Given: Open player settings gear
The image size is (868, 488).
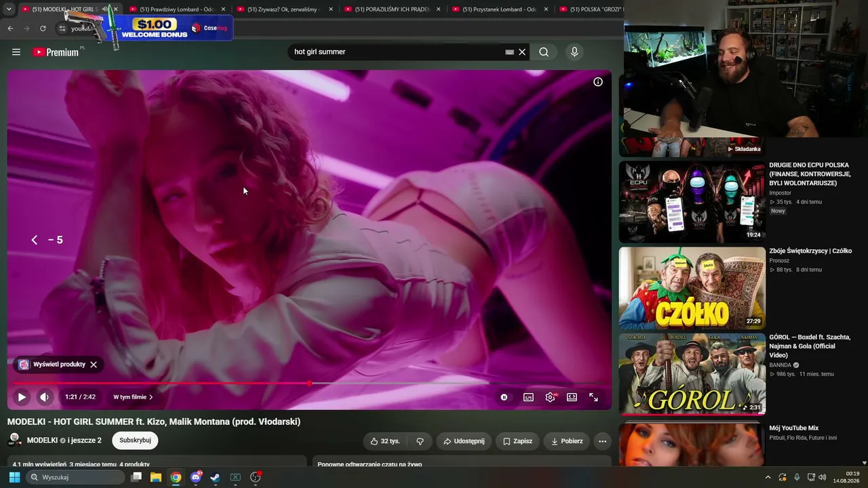Looking at the screenshot, I should pyautogui.click(x=550, y=397).
